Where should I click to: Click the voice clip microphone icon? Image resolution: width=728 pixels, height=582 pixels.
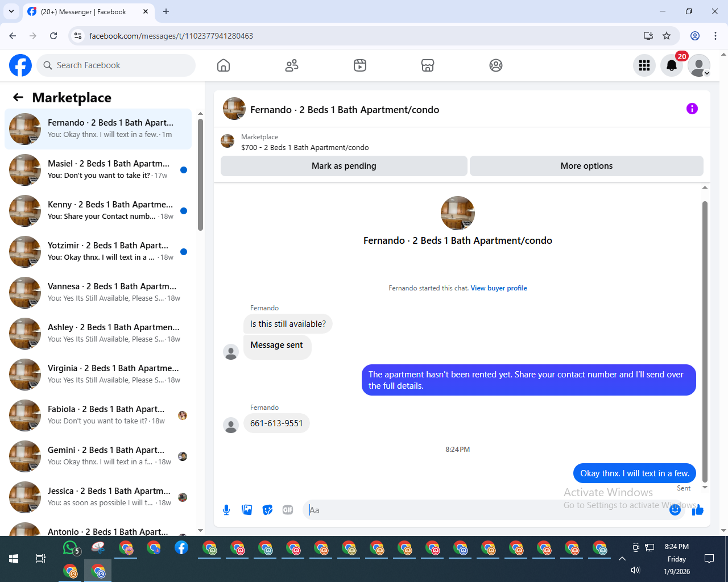(226, 510)
